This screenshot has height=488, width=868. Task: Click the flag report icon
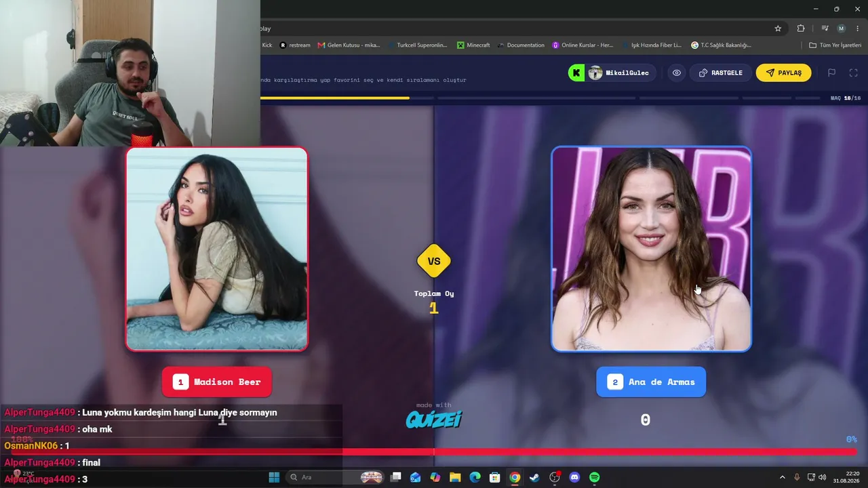831,73
